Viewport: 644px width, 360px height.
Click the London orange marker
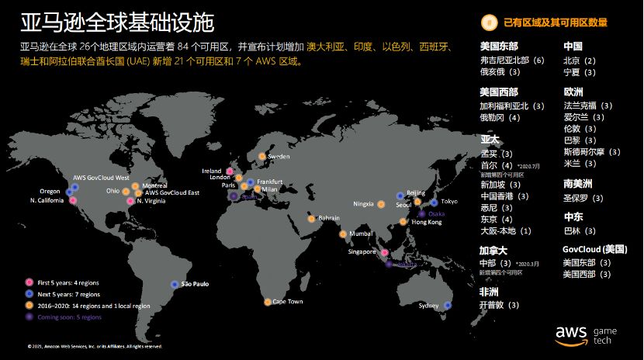(x=239, y=178)
